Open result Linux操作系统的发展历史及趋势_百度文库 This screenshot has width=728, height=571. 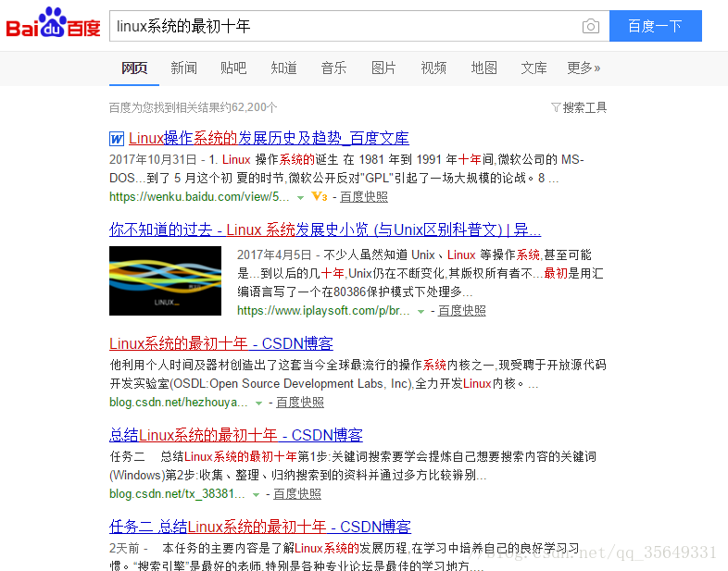click(x=269, y=138)
